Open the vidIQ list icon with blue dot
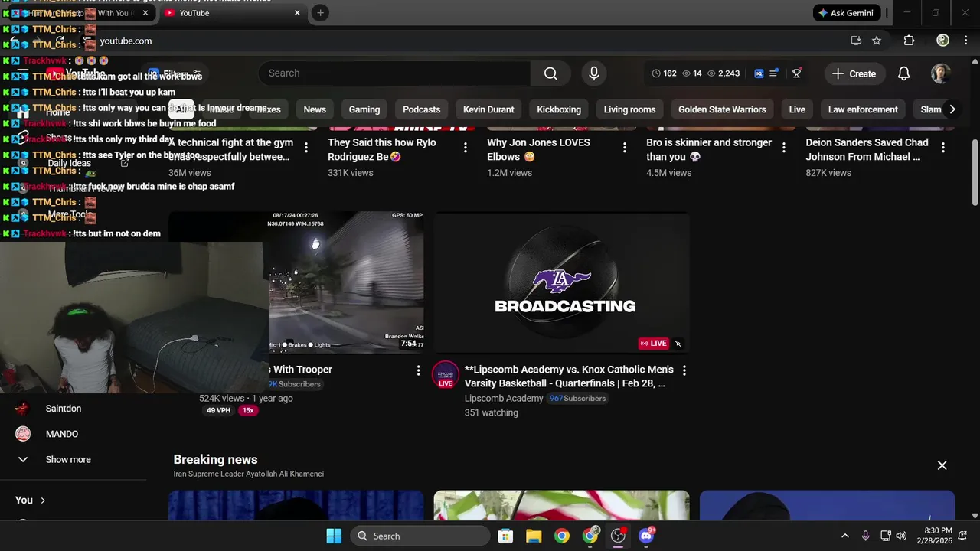 coord(774,73)
